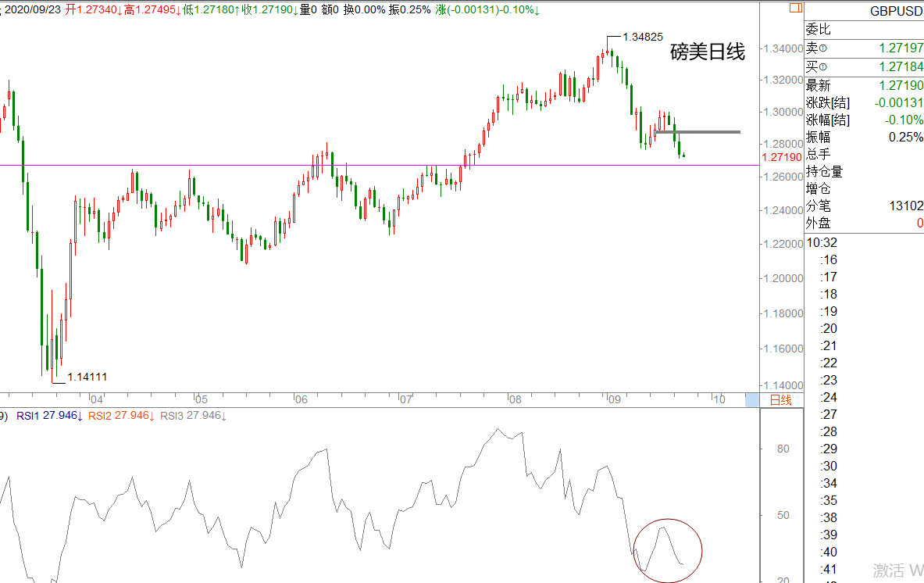
Task: Click the 换0.00% turnover value
Action: click(364, 9)
